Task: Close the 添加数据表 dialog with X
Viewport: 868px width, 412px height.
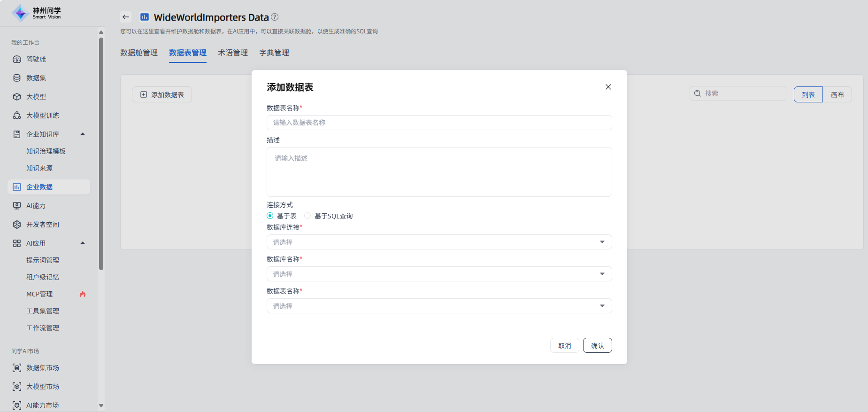Action: coord(608,87)
